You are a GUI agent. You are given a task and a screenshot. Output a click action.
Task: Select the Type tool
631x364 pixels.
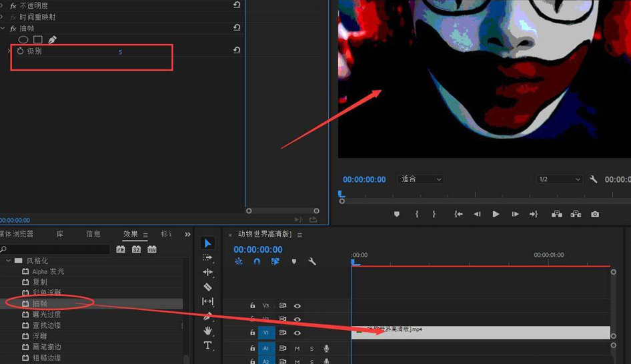207,345
